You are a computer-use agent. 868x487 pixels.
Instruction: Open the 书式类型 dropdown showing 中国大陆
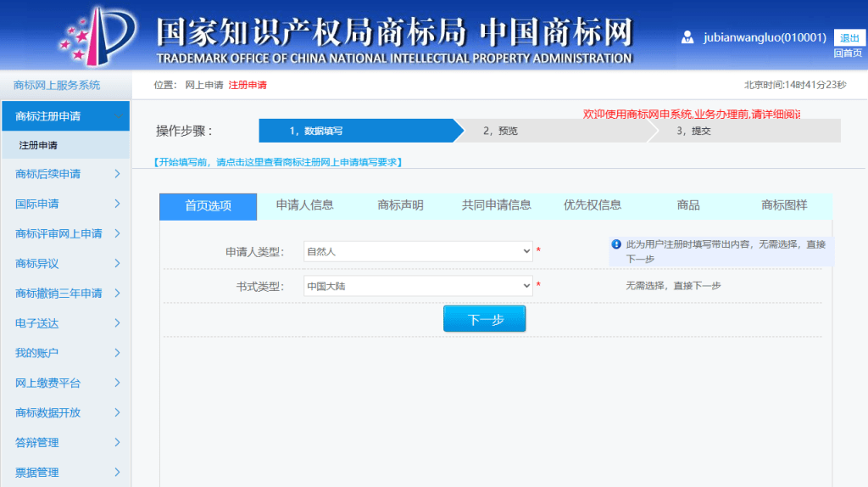click(x=418, y=286)
